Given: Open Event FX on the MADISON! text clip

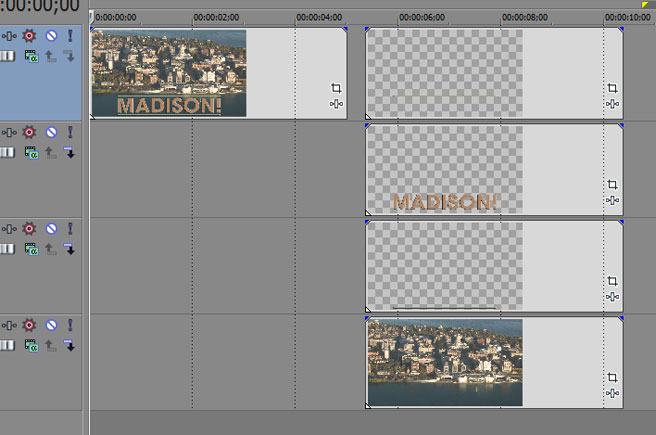Looking at the screenshot, I should pyautogui.click(x=612, y=200).
